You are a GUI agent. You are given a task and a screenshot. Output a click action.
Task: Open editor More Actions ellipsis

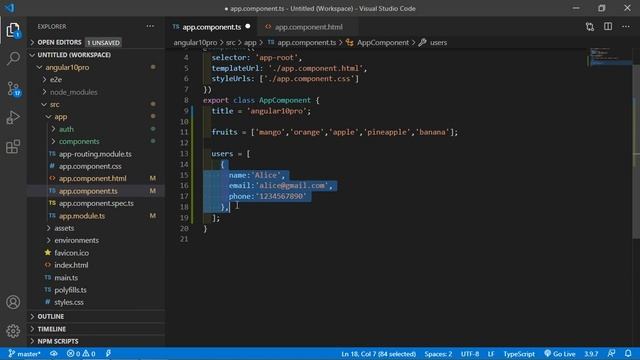pyautogui.click(x=626, y=27)
